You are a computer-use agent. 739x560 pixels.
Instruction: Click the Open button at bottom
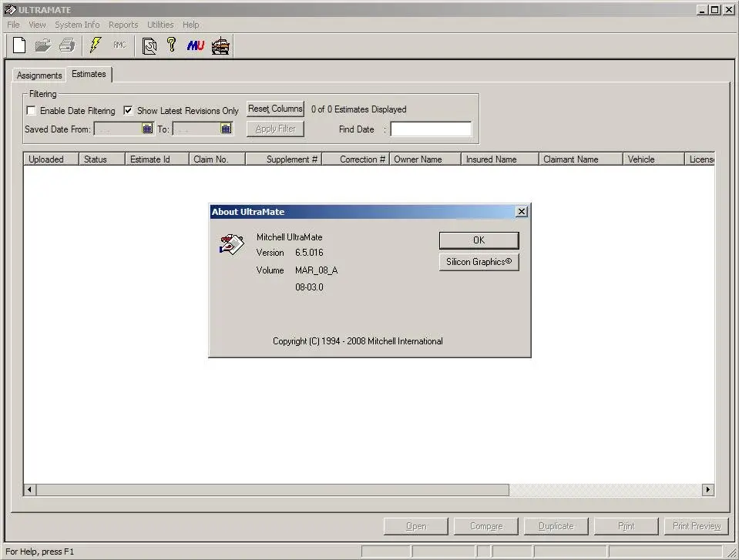416,526
